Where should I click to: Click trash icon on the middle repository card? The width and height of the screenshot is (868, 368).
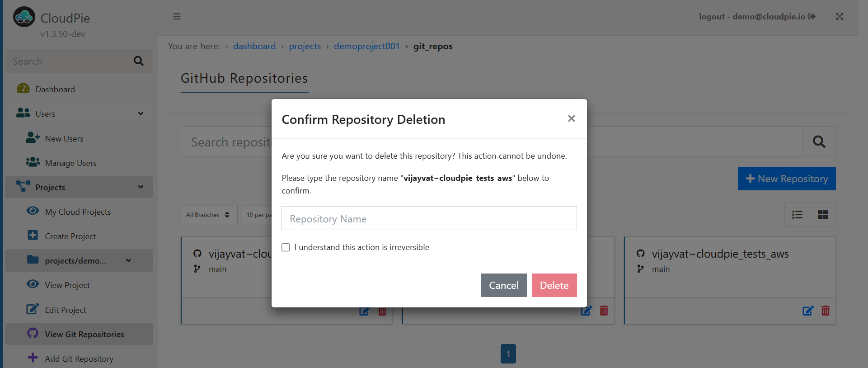(604, 311)
